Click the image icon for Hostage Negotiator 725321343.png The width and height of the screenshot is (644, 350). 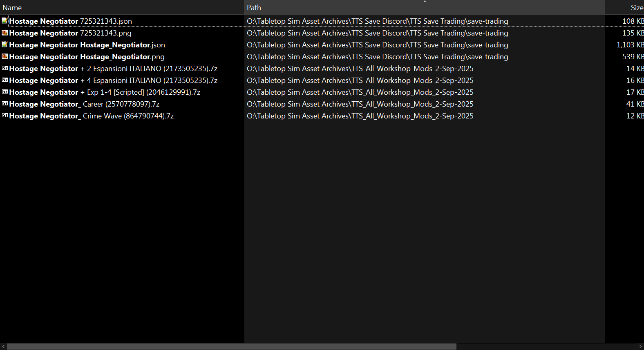pyautogui.click(x=4, y=32)
